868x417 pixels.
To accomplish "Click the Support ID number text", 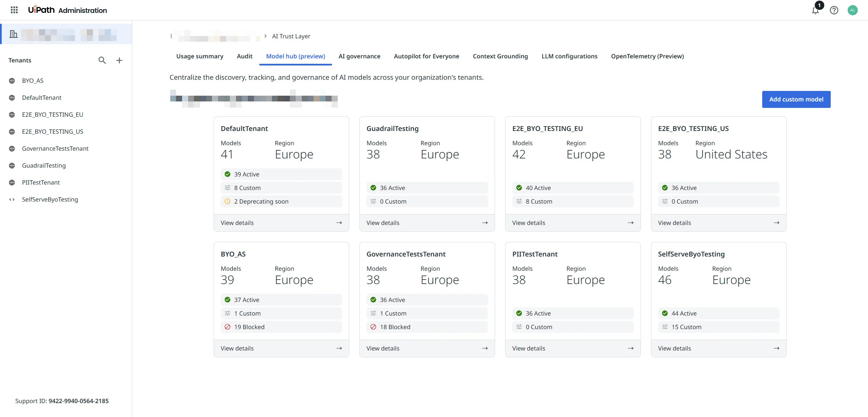I will (79, 401).
